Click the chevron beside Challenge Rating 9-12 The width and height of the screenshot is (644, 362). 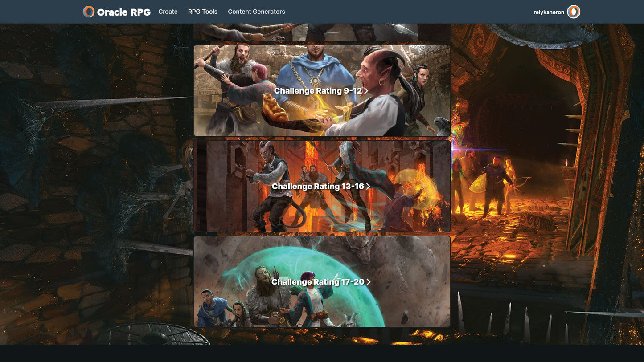point(366,91)
